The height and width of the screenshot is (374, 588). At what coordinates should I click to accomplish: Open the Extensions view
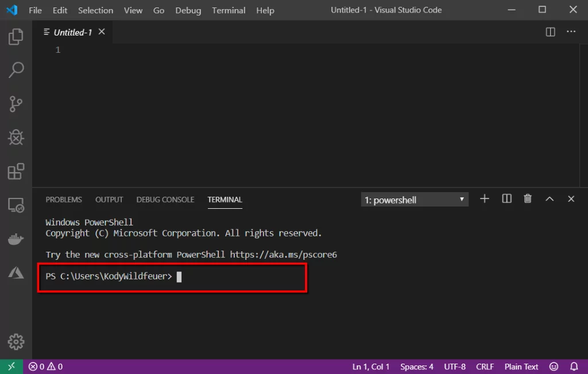click(x=16, y=172)
